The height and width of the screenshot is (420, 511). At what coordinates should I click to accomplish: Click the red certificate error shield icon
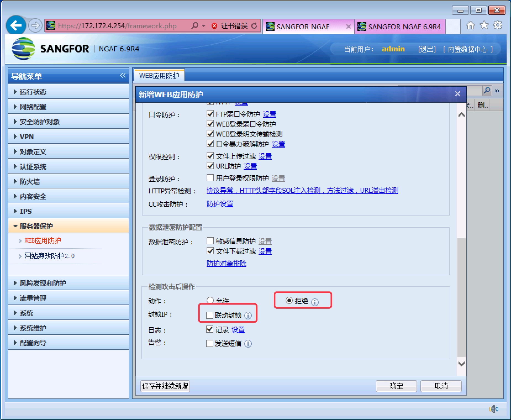coord(214,26)
